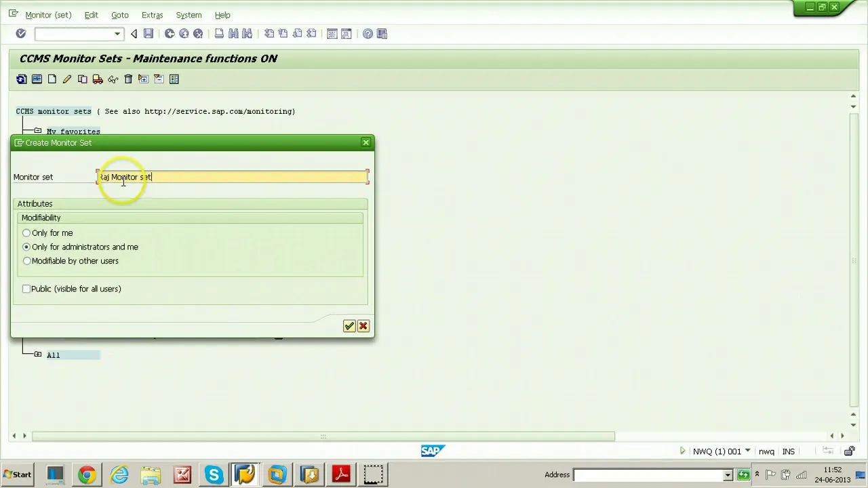Open the taskbar Address dropdown arrow
This screenshot has height=488, width=868.
[x=727, y=475]
